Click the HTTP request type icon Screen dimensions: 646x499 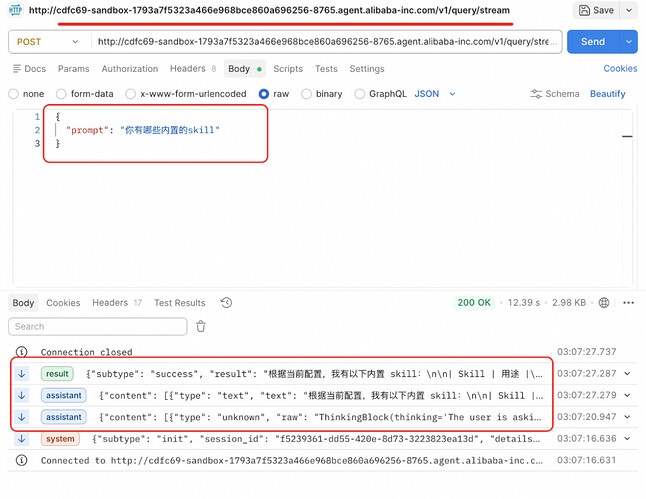click(15, 10)
